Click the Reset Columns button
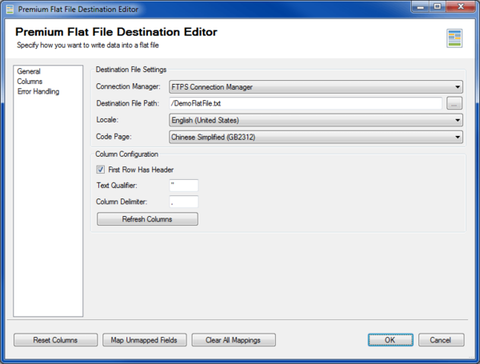This screenshot has width=480, height=364. tap(55, 340)
